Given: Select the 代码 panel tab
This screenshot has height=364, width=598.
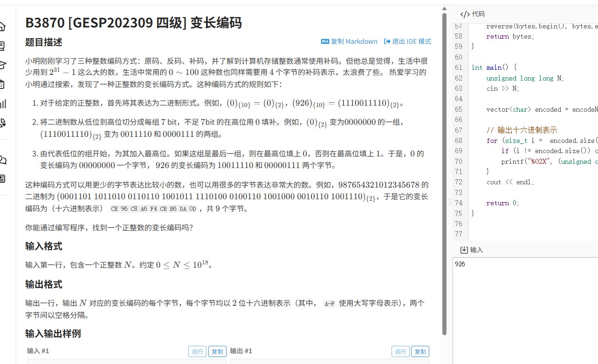Looking at the screenshot, I should click(472, 14).
